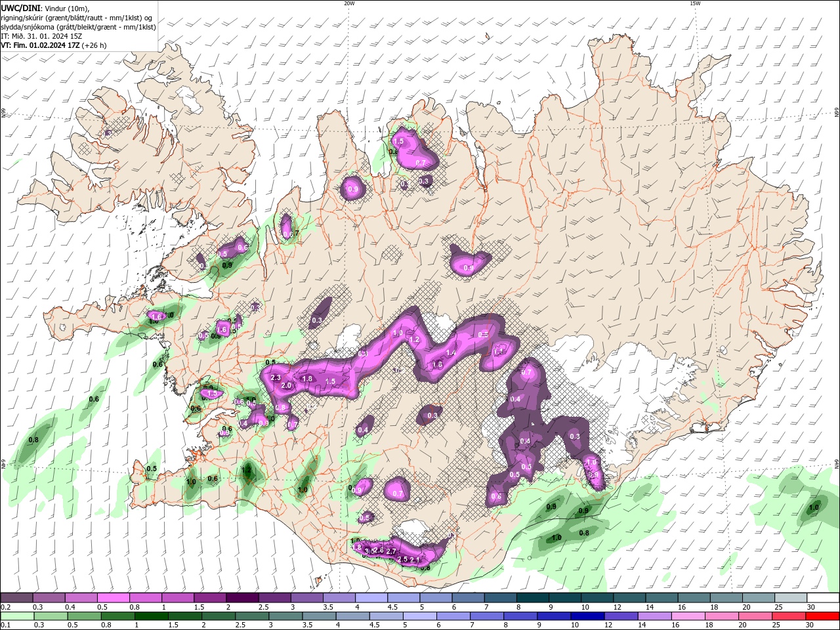840x630 pixels.
Task: Click the snow scale swatch between 3 and 3.5
Action: [x=307, y=598]
